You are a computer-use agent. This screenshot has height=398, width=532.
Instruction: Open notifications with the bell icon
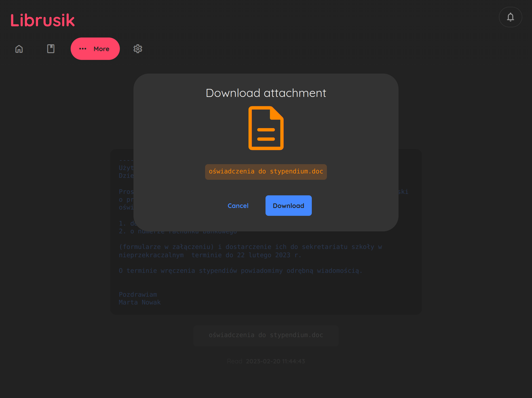510,17
